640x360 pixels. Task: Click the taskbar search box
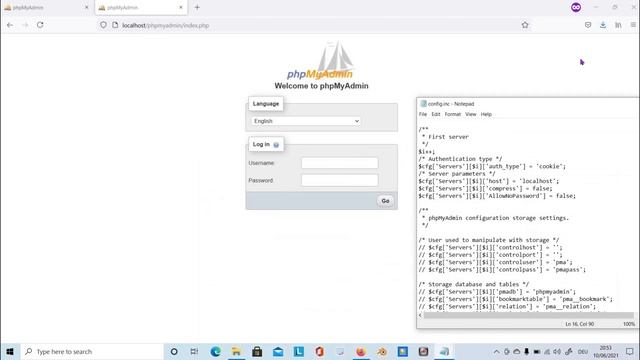click(x=92, y=351)
